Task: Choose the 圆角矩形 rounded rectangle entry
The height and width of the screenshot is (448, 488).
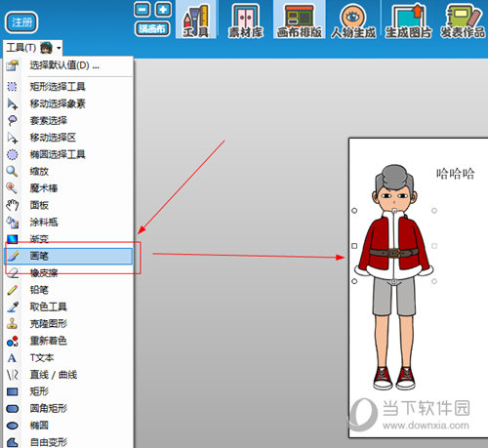Action: click(68, 408)
